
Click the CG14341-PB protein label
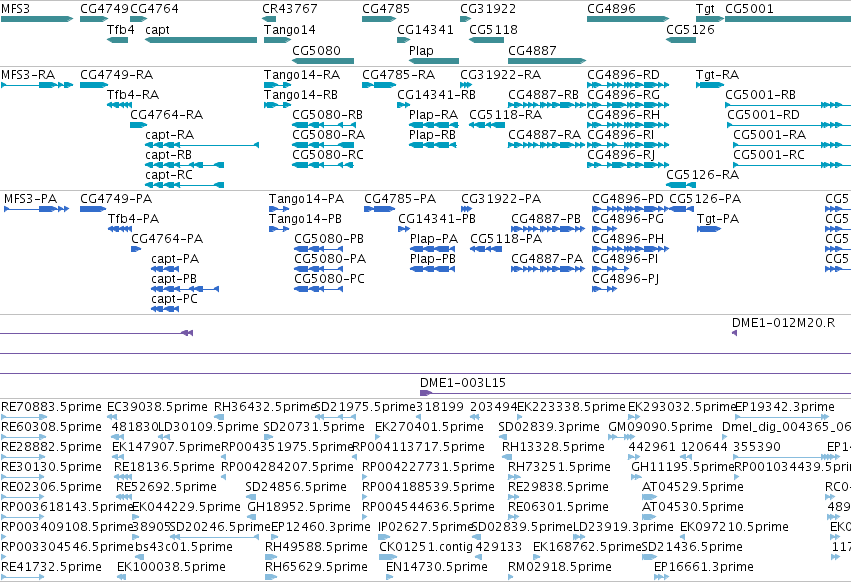(437, 219)
